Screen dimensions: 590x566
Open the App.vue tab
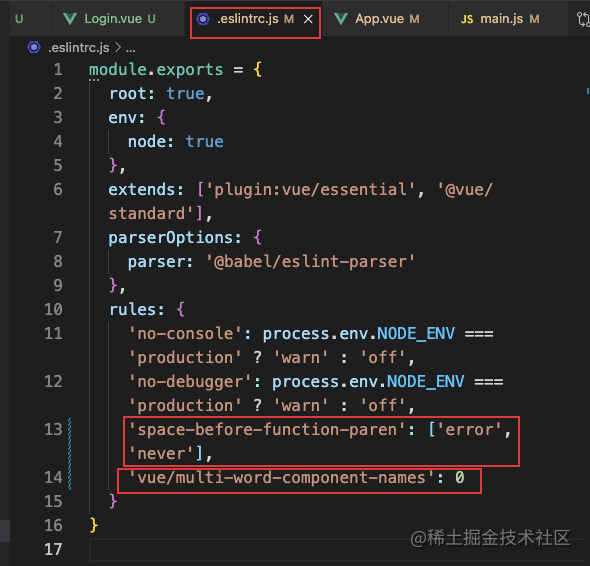[386, 19]
